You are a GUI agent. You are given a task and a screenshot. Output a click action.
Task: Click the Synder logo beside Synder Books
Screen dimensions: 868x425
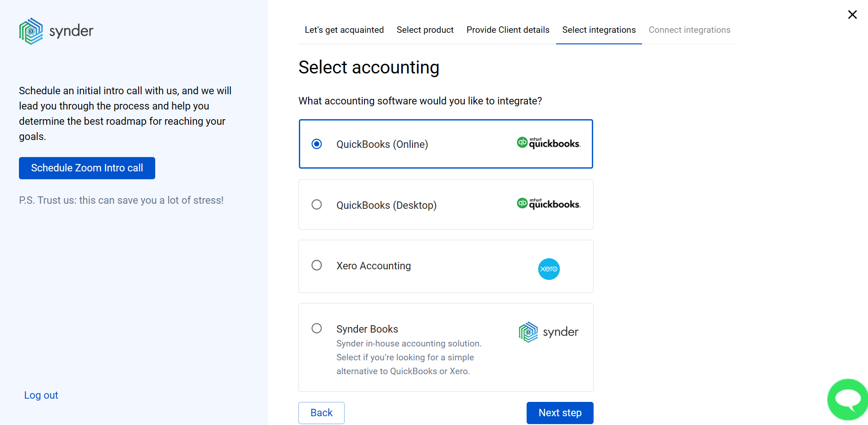pos(548,331)
